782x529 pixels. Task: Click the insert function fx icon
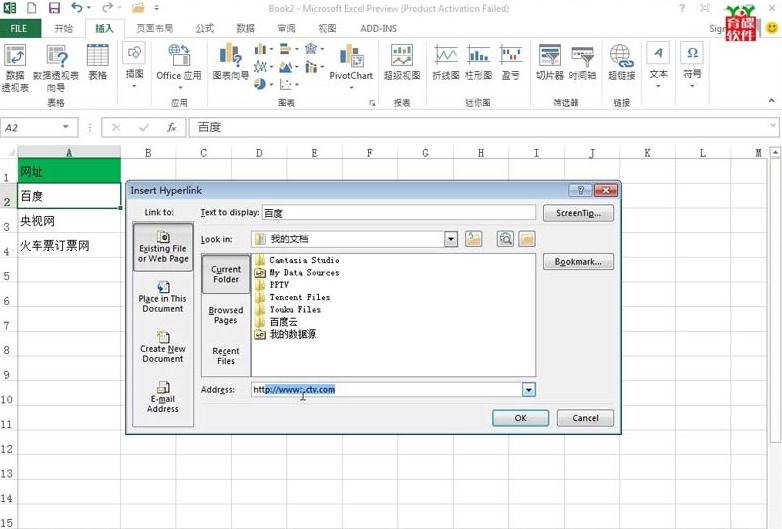point(171,128)
